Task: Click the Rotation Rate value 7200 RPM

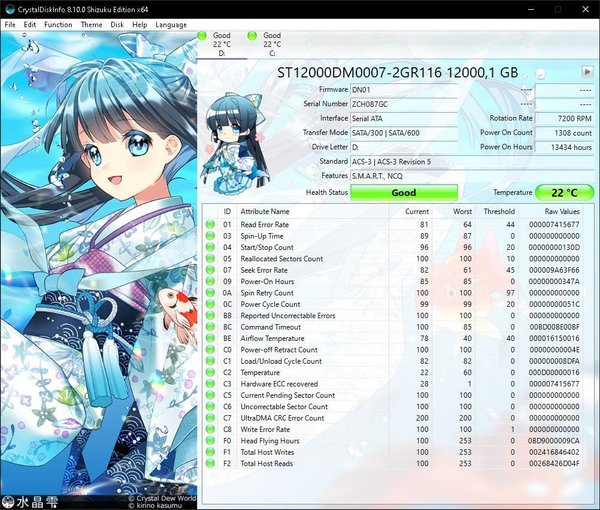Action: [x=564, y=119]
